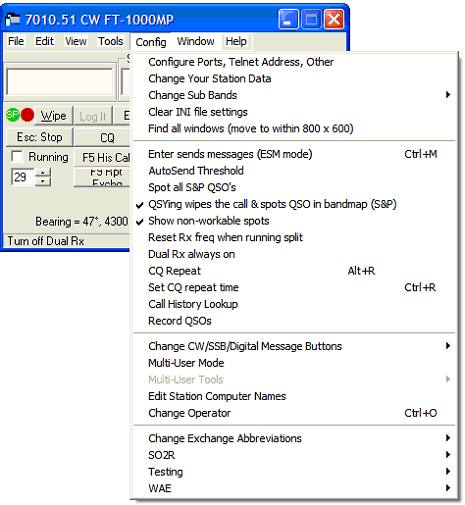This screenshot has width=465, height=505.
Task: Click the red round status indicator
Action: click(x=27, y=115)
